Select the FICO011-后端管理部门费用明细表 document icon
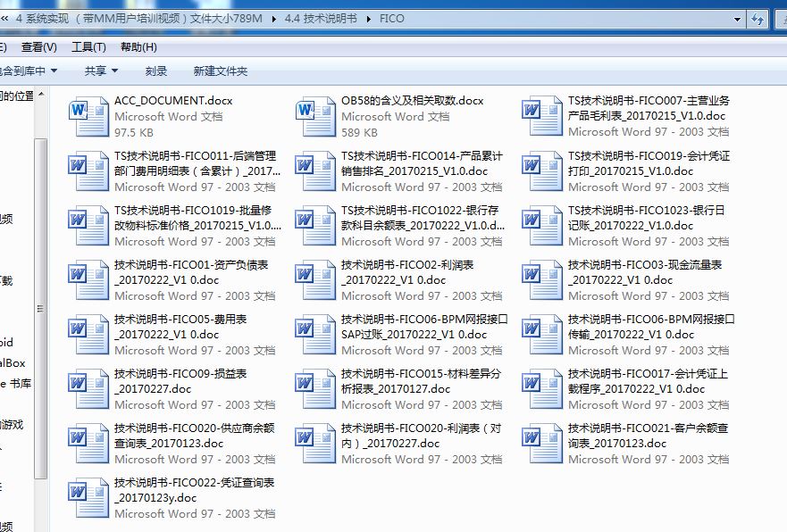The width and height of the screenshot is (787, 532). coord(88,171)
